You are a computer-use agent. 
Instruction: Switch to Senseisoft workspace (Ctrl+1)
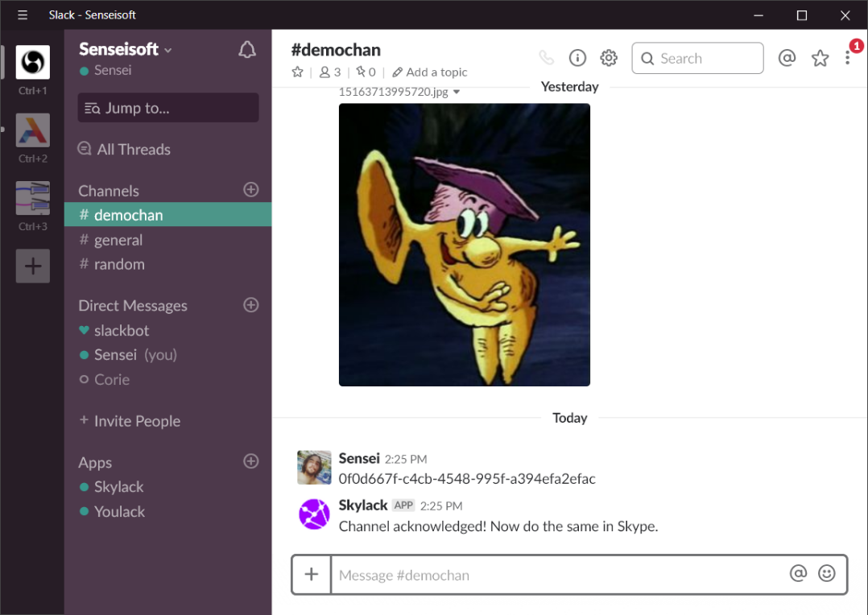(x=33, y=62)
